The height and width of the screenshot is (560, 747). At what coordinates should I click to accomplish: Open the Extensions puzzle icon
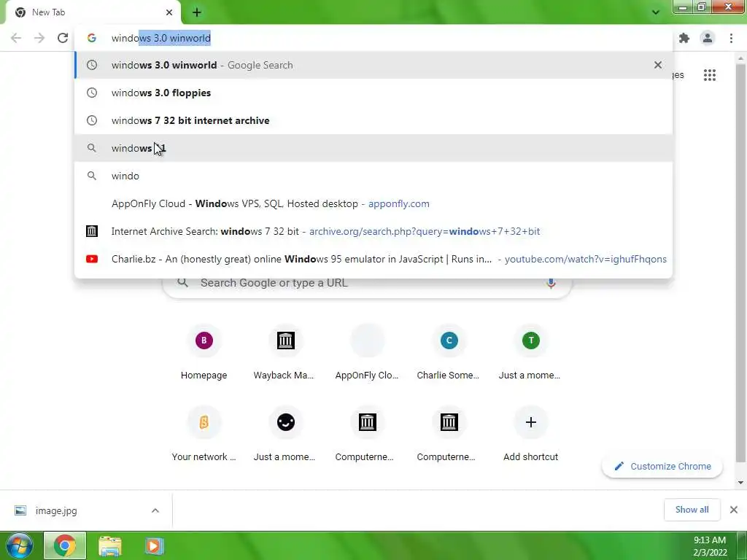coord(684,38)
